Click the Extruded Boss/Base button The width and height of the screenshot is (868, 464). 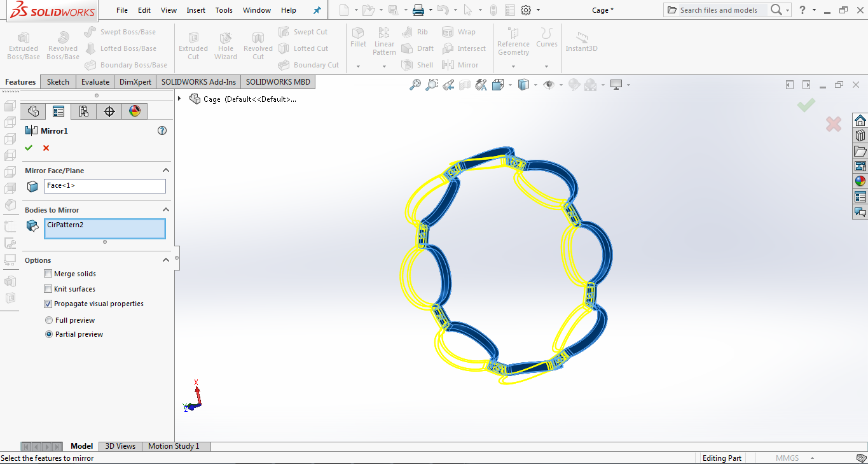pos(23,45)
